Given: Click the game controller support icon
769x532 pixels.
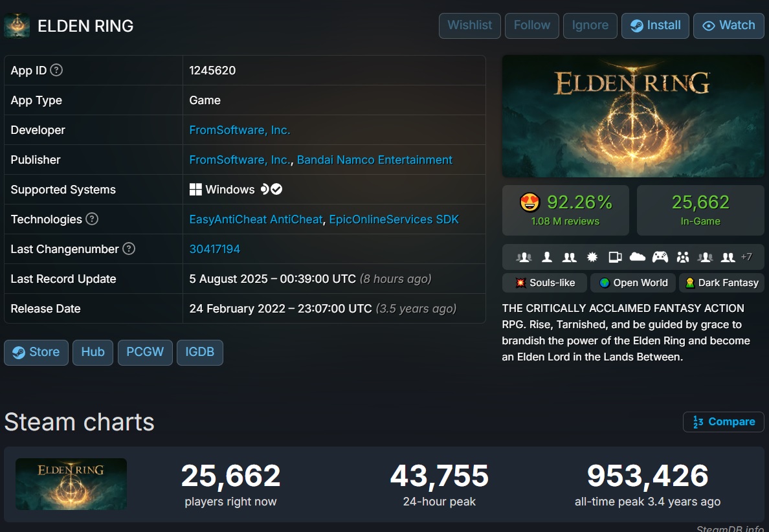Looking at the screenshot, I should 660,257.
